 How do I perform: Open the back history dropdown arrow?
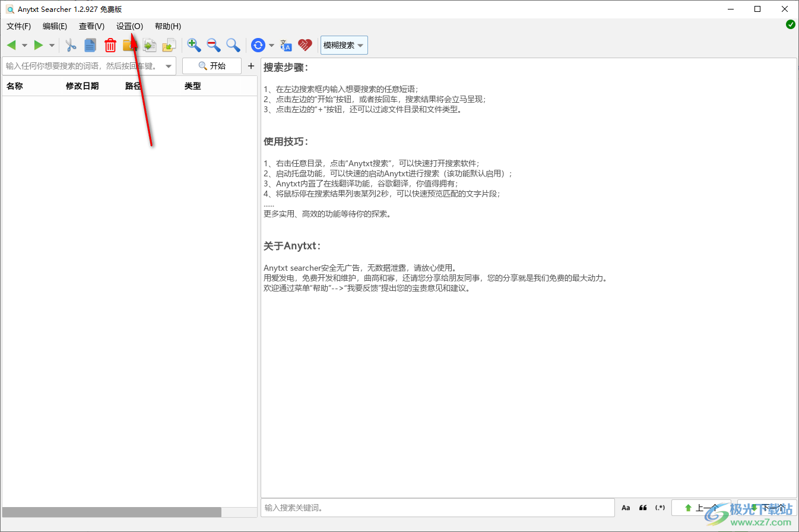[24, 45]
